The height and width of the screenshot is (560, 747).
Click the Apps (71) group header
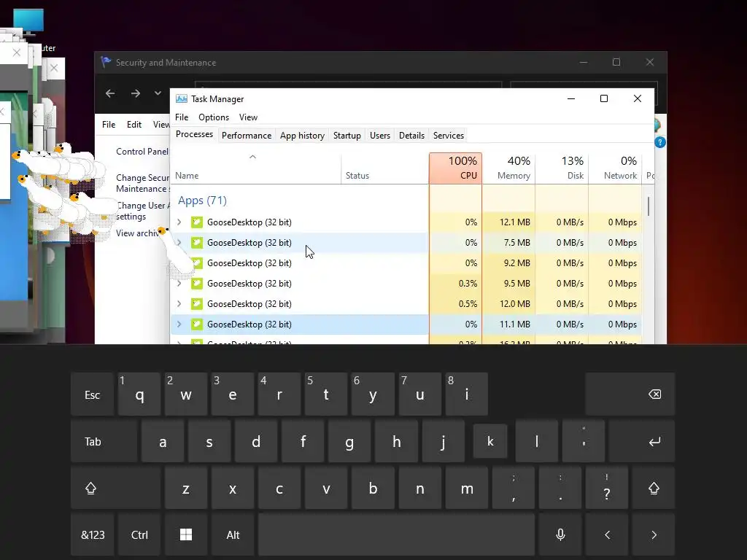pyautogui.click(x=202, y=201)
